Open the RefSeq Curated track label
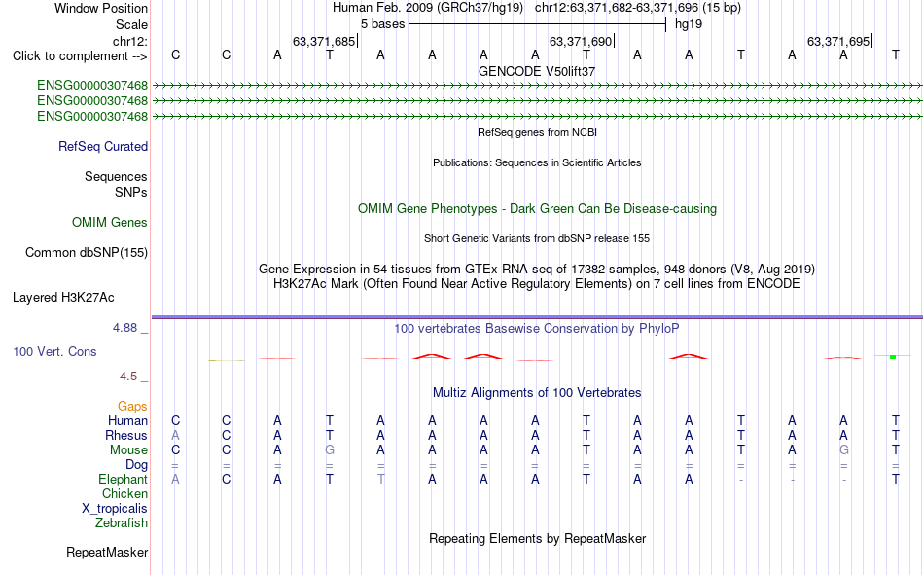The height and width of the screenshot is (575, 924). tap(103, 146)
